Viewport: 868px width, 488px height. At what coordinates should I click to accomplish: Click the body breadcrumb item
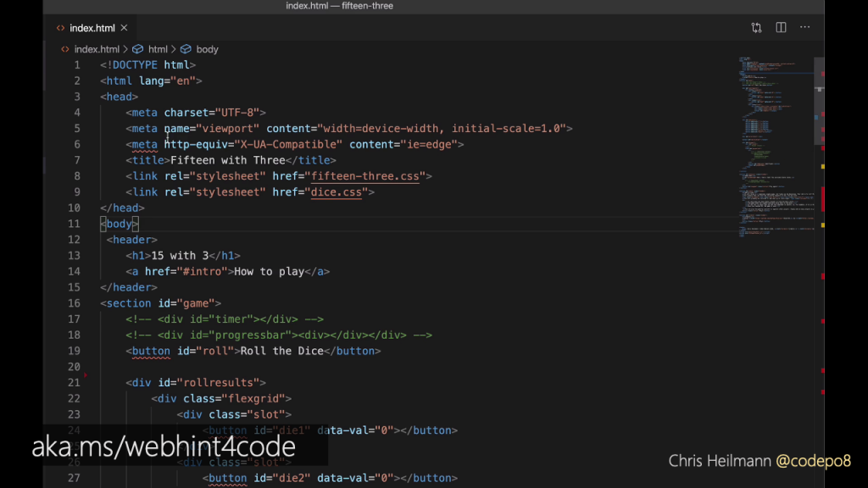tap(207, 49)
